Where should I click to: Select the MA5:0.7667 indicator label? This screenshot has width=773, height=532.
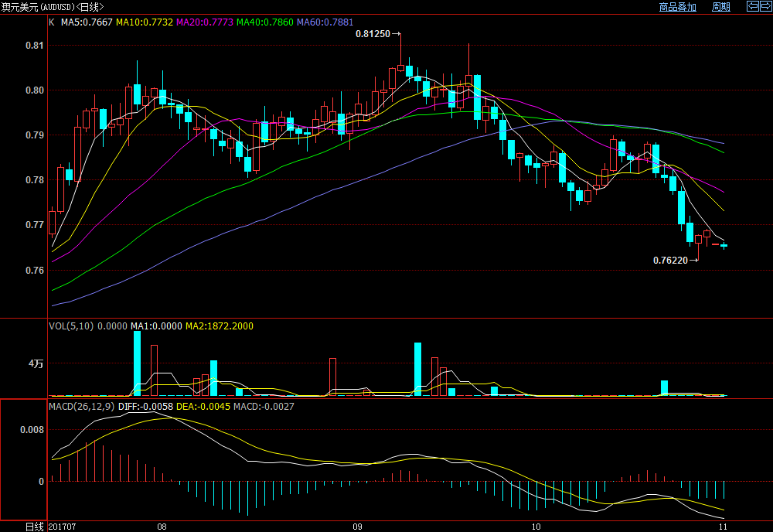pyautogui.click(x=87, y=22)
